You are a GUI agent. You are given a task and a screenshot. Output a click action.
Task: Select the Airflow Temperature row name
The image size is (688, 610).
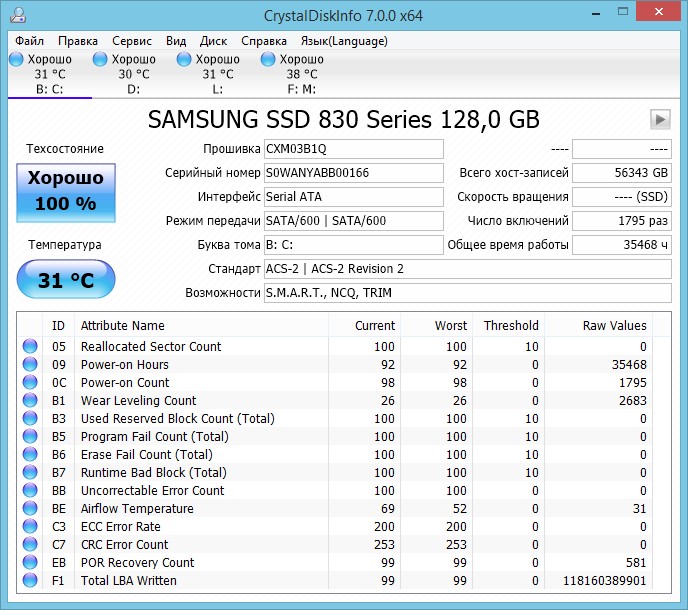point(137,508)
